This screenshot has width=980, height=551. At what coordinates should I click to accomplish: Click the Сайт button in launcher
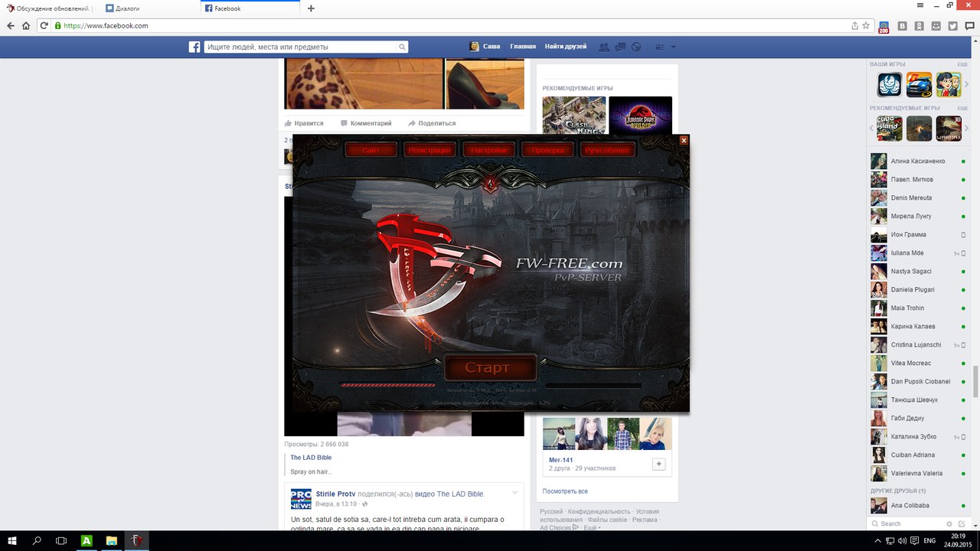[x=371, y=150]
